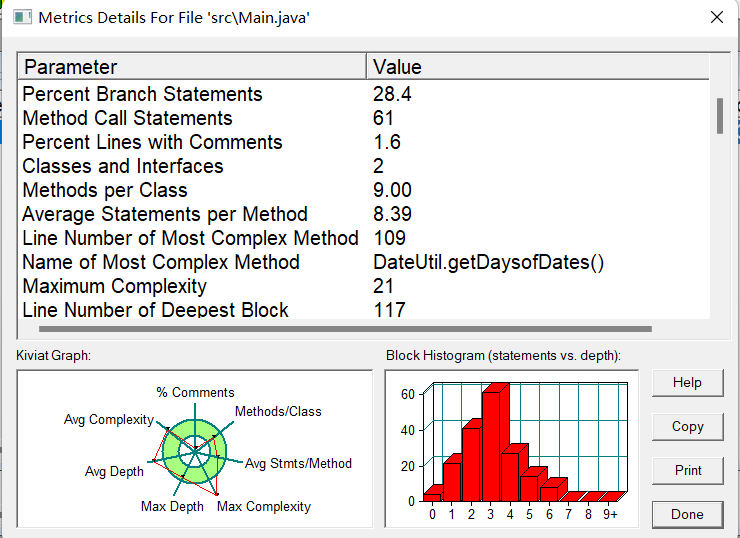Image resolution: width=740 pixels, height=538 pixels.
Task: Click the 'Avg Depth' Kiviat label
Action: pos(114,471)
